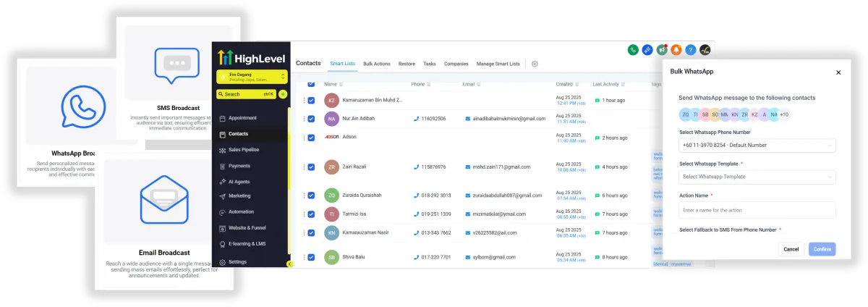Uncheck Tarmizi Isa checkbox
This screenshot has height=307, width=868.
(311, 214)
